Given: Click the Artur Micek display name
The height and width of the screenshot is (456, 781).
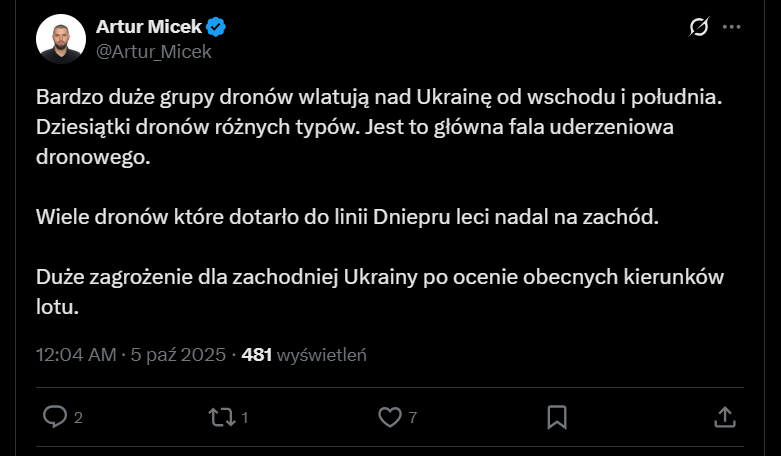Looking at the screenshot, I should tap(148, 28).
